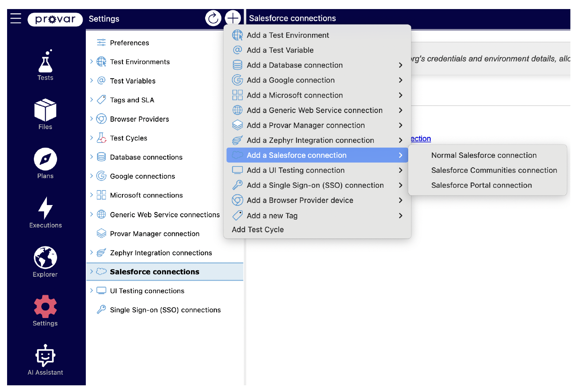The height and width of the screenshot is (392, 581).
Task: Expand the Browser Providers node
Action: tap(91, 119)
